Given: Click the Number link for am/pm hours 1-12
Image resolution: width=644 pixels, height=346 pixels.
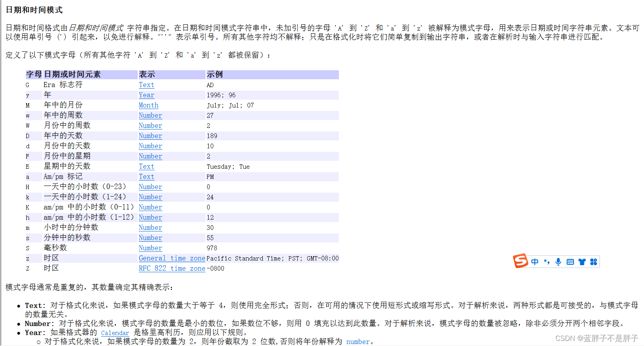Looking at the screenshot, I should pos(150,217).
